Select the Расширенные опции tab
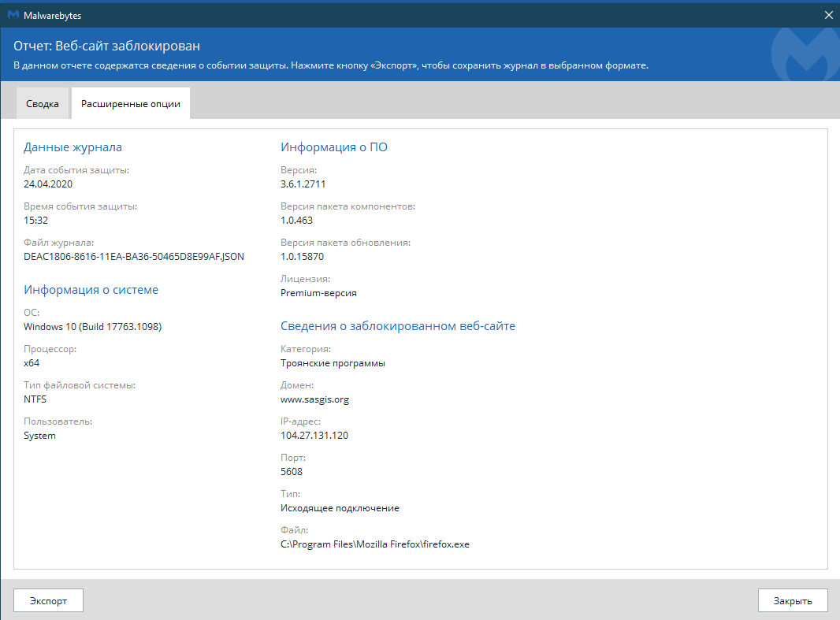This screenshot has height=620, width=840. [131, 104]
